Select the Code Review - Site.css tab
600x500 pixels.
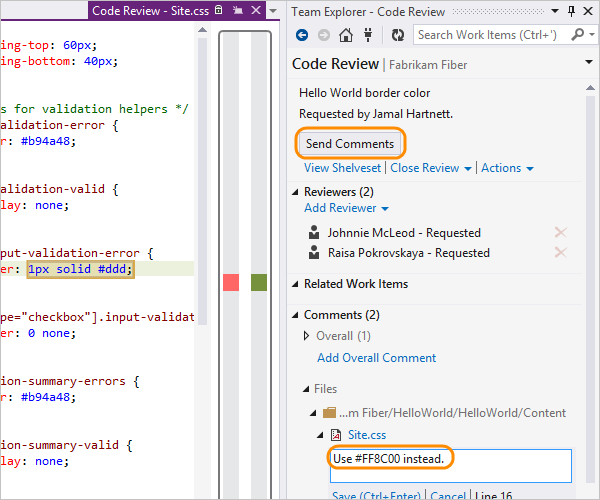coord(150,11)
